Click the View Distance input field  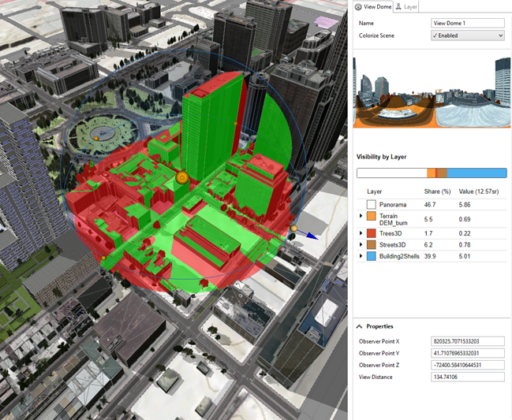(467, 377)
